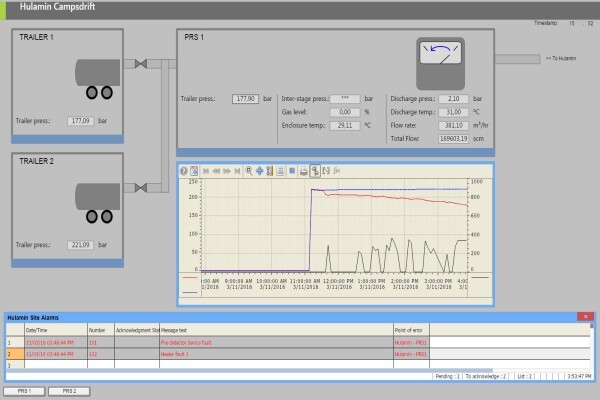This screenshot has height=400, width=600.
Task: Click the Trailer 1 pipeline valve
Action: 141,64
